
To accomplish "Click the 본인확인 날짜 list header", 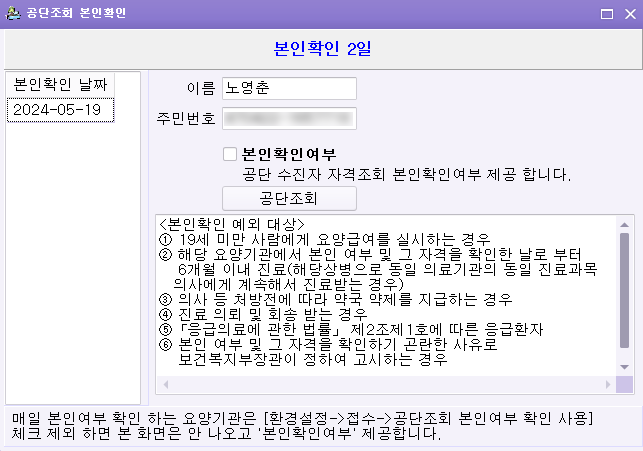I will (x=60, y=83).
